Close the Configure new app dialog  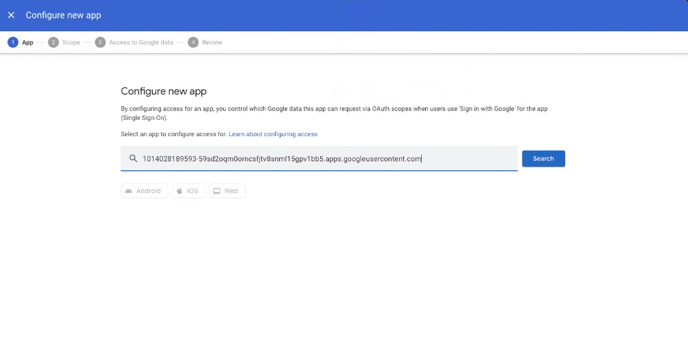point(11,15)
